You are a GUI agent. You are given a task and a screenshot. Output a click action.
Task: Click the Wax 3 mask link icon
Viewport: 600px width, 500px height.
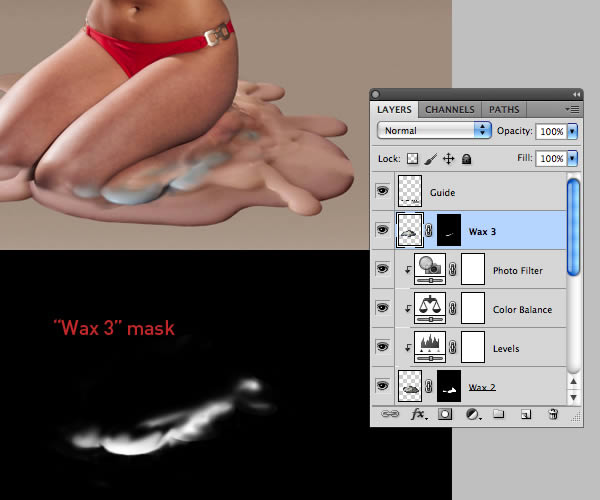click(429, 230)
